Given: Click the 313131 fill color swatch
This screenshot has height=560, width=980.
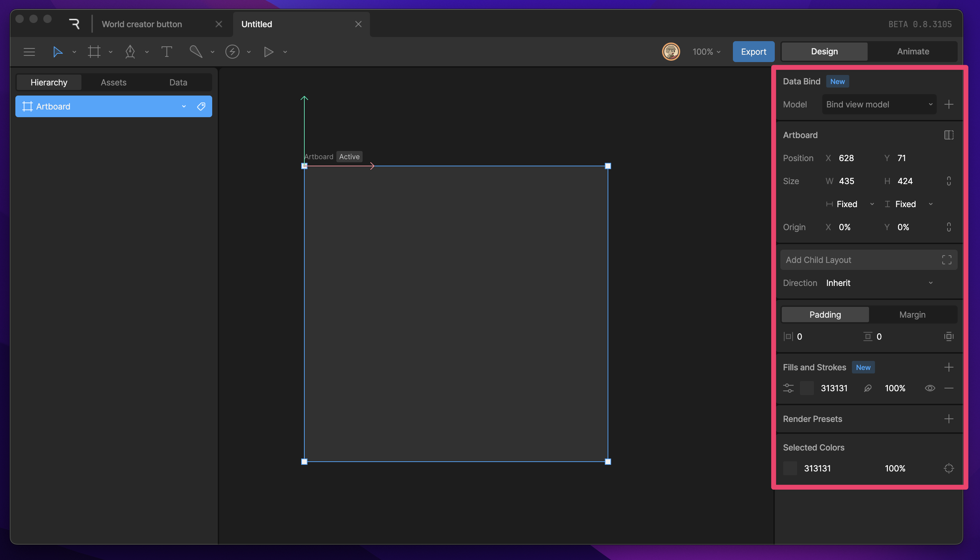Looking at the screenshot, I should point(807,388).
